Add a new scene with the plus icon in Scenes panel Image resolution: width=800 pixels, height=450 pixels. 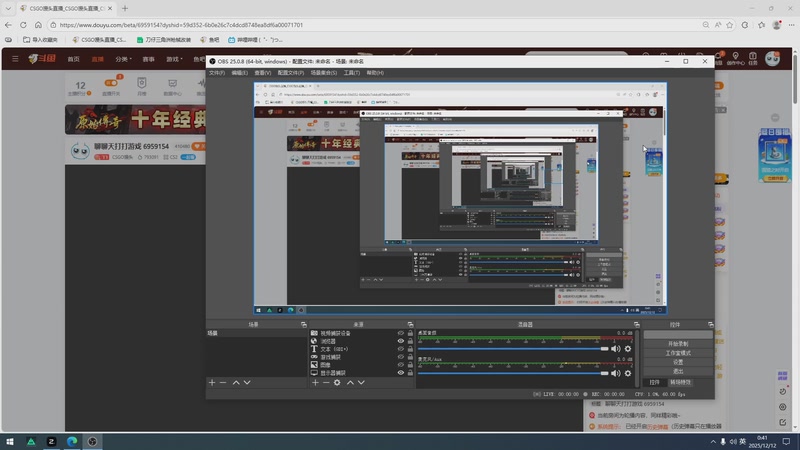(x=212, y=382)
